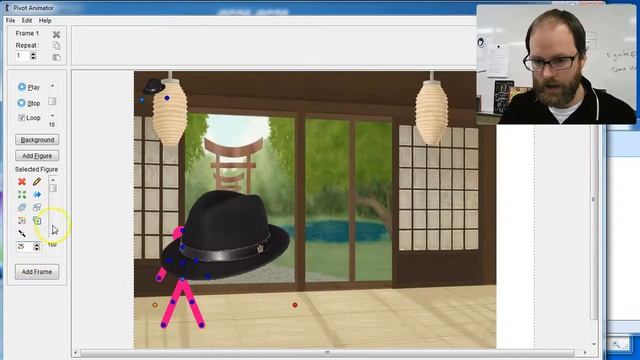640x360 pixels.
Task: Send selected figure to back
Action: (x=37, y=207)
